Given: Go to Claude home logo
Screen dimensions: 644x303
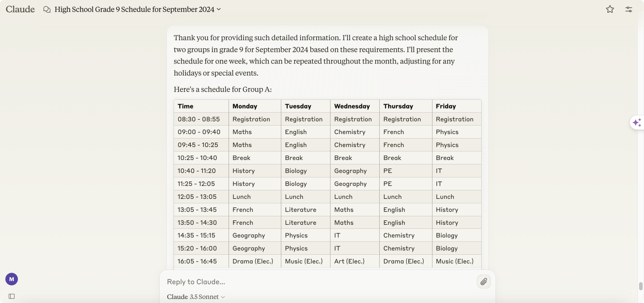Looking at the screenshot, I should 20,9.
